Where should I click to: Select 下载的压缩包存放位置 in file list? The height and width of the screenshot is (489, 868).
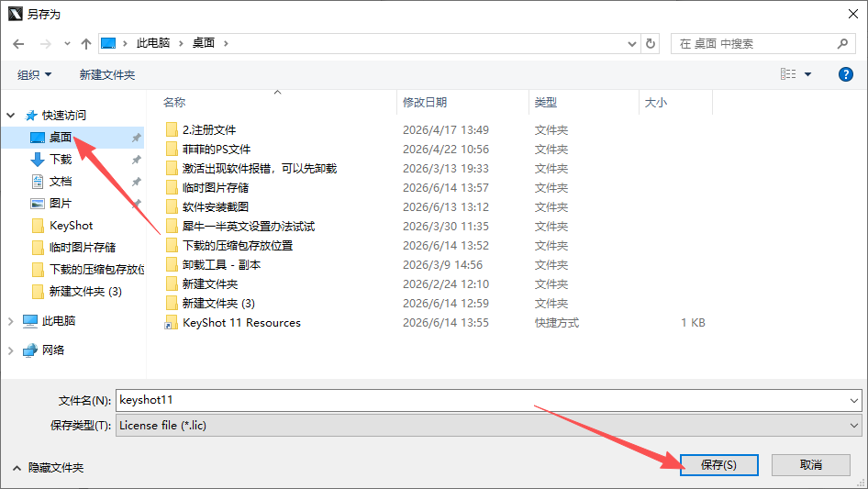[238, 245]
